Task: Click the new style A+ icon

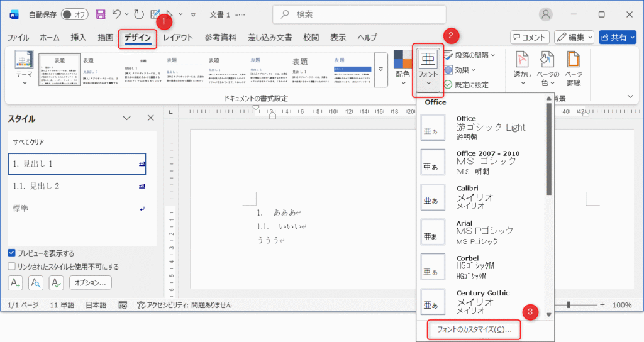Action: [16, 283]
